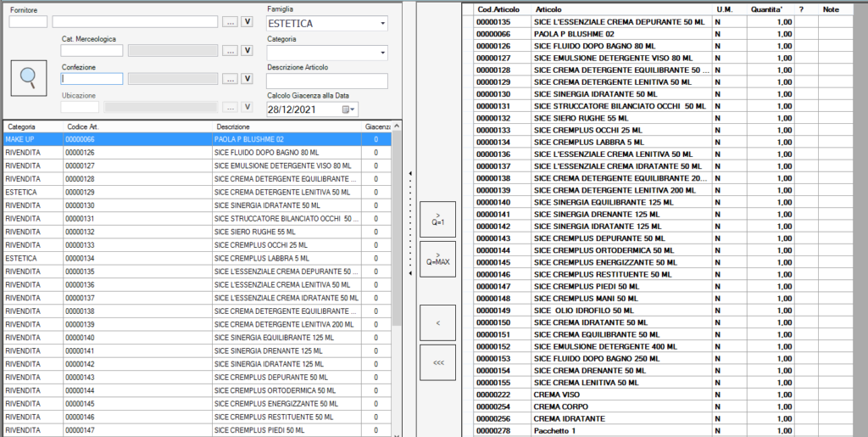868x437 pixels.
Task: Add article with the Q=MAX button
Action: 437,259
